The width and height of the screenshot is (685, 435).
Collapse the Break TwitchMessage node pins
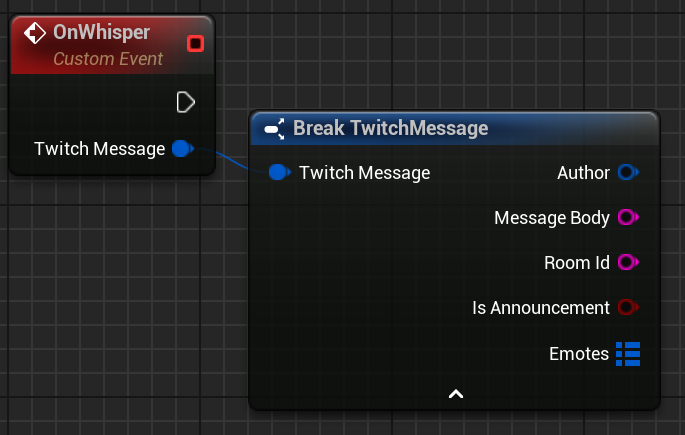456,394
